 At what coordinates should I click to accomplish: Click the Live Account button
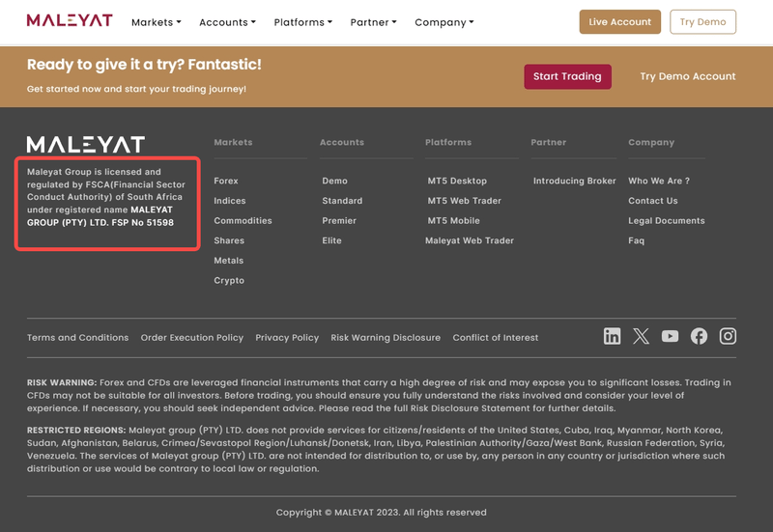click(619, 22)
